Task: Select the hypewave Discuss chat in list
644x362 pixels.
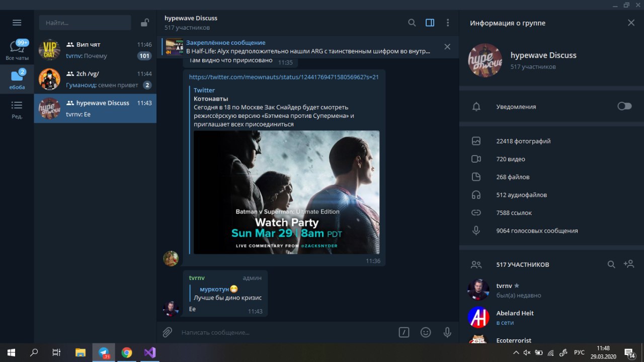Action: coord(95,108)
